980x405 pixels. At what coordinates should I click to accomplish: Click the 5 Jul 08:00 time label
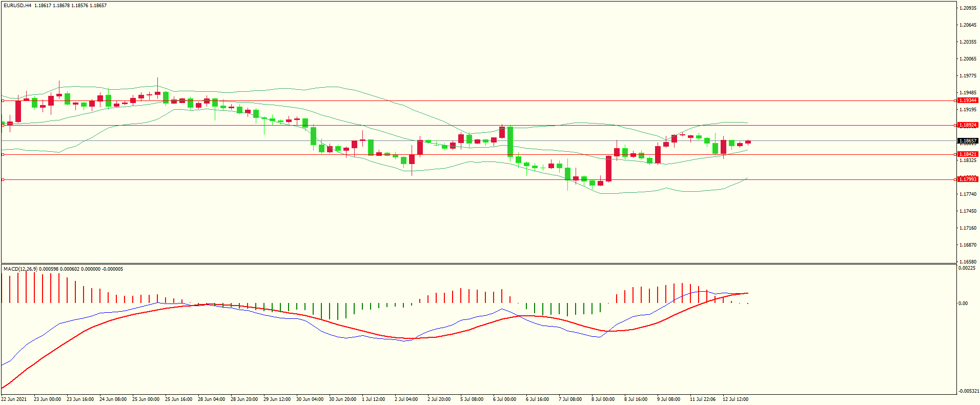click(472, 399)
